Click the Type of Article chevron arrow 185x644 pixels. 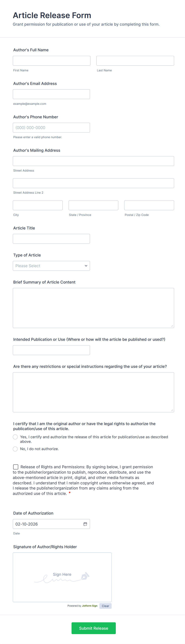86,266
